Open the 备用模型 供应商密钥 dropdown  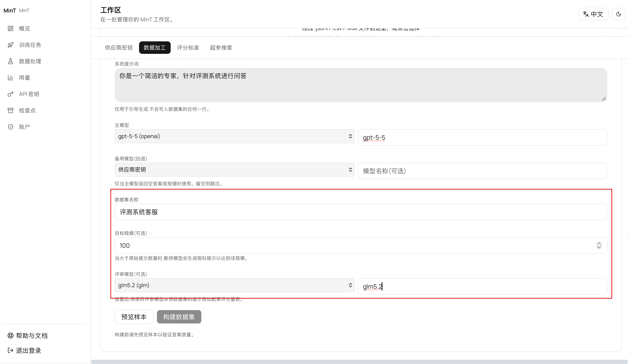pyautogui.click(x=234, y=170)
